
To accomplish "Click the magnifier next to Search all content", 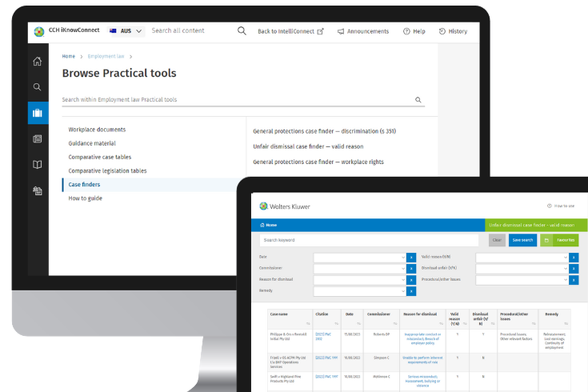I will click(x=242, y=31).
